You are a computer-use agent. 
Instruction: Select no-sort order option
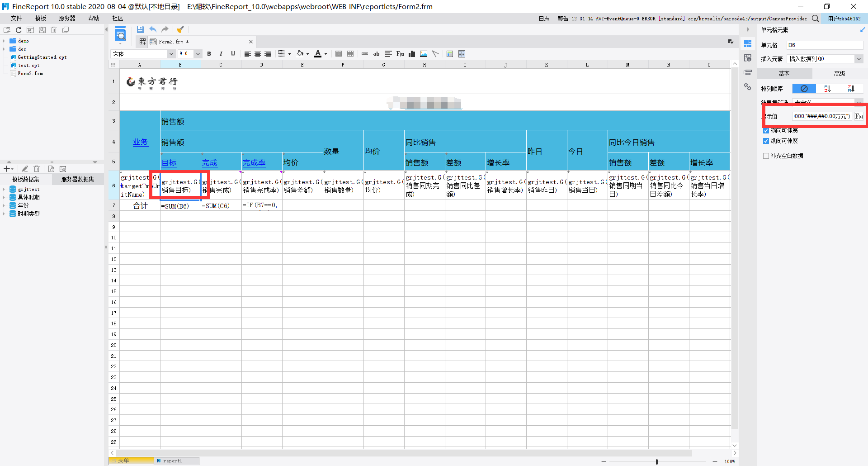(804, 89)
